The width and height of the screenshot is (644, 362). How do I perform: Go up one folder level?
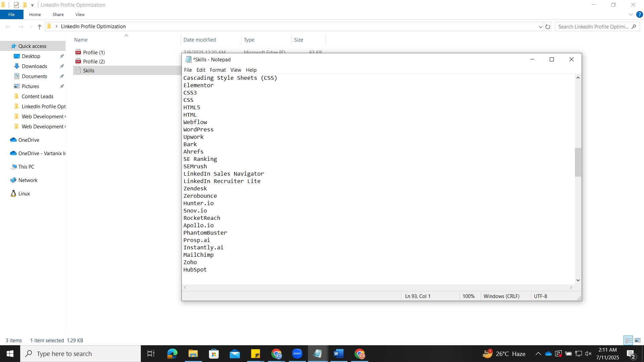click(x=40, y=26)
